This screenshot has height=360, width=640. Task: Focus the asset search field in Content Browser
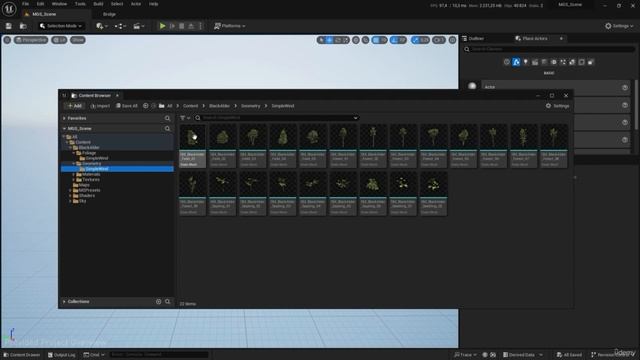tap(276, 118)
